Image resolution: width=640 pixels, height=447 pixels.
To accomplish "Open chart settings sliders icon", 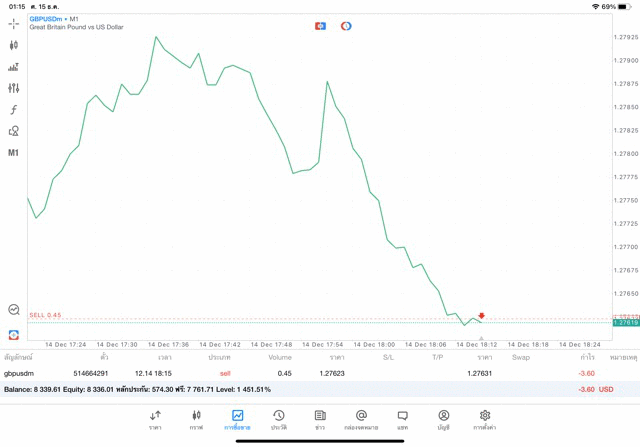I will tap(13, 88).
